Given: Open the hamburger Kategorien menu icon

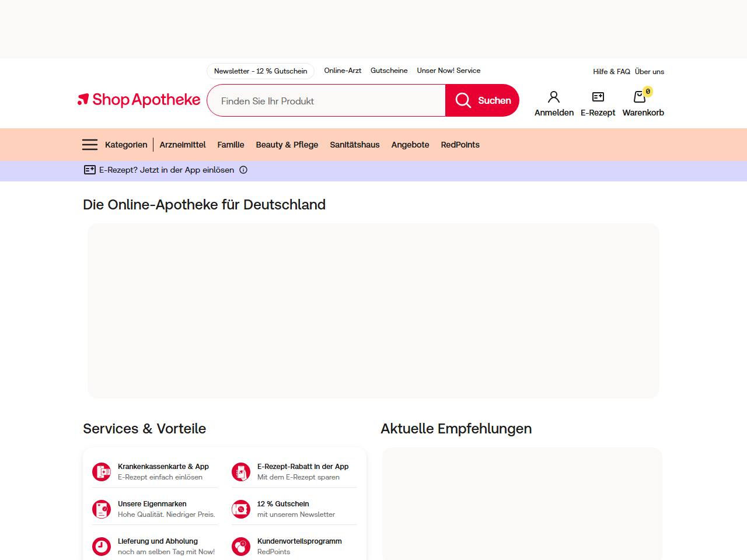Looking at the screenshot, I should pyautogui.click(x=90, y=145).
